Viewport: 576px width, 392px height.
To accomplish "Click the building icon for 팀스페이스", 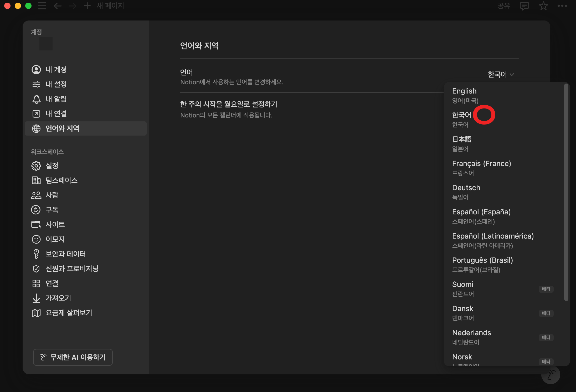I will point(36,180).
